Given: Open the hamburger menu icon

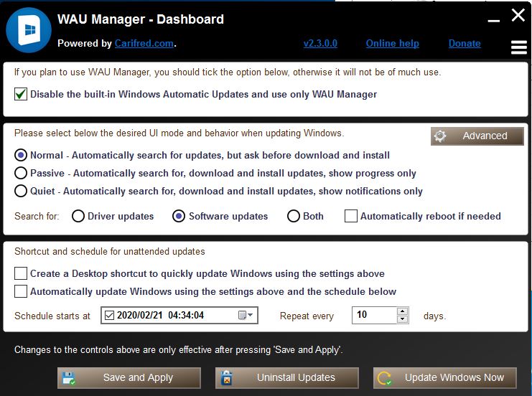Looking at the screenshot, I should click(x=518, y=47).
